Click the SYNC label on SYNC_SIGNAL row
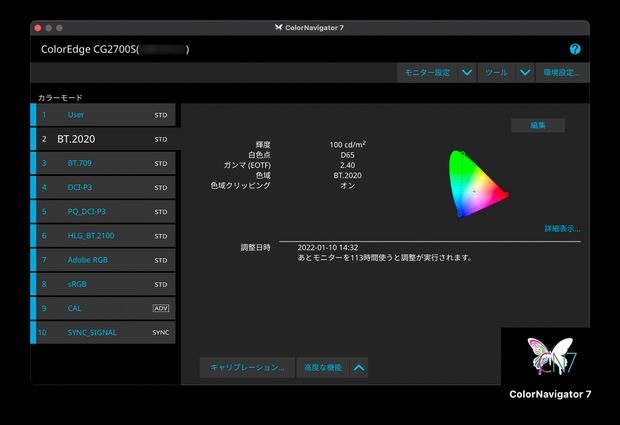Image resolution: width=620 pixels, height=425 pixels. coord(161,332)
